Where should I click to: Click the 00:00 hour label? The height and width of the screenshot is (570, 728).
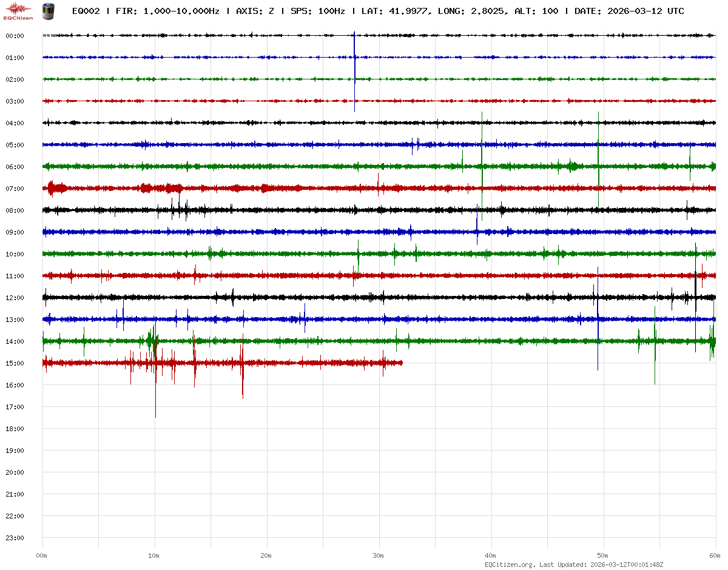[x=15, y=36]
